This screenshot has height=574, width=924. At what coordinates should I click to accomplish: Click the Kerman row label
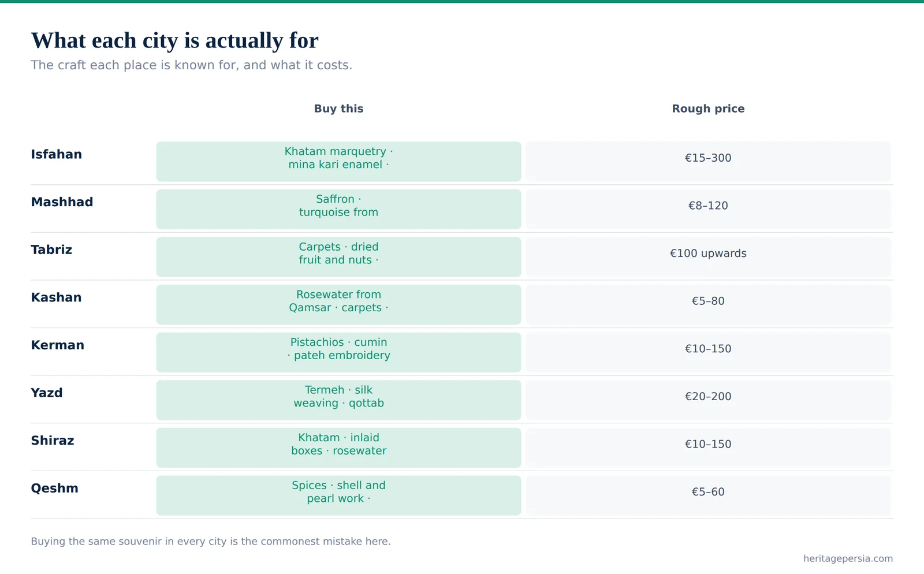coord(58,345)
